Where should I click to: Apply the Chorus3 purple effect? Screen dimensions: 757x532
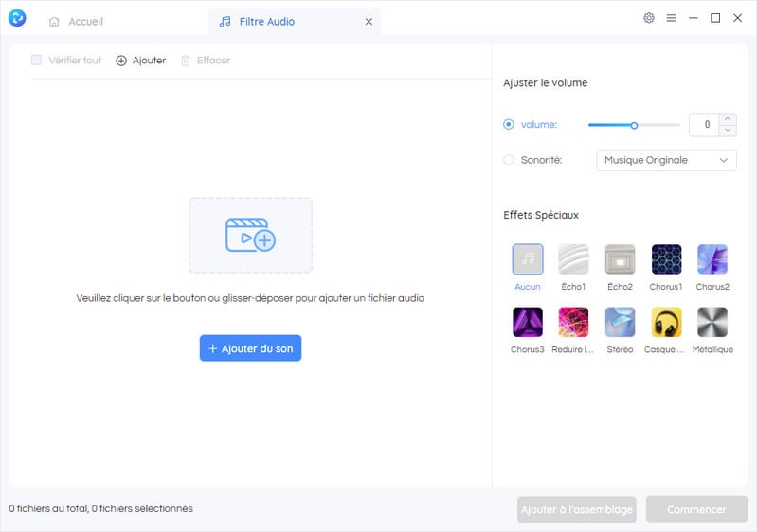tap(527, 322)
